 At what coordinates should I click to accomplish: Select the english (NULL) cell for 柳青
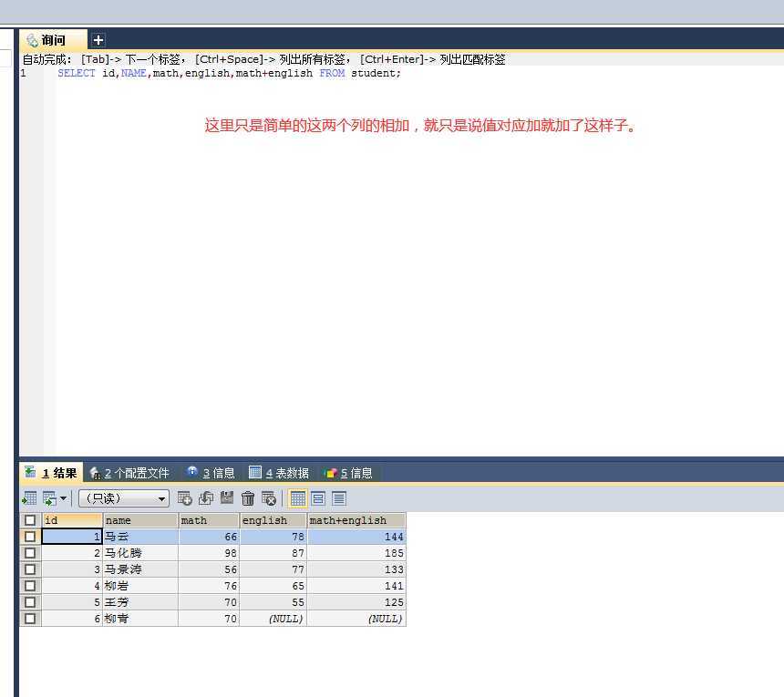273,619
